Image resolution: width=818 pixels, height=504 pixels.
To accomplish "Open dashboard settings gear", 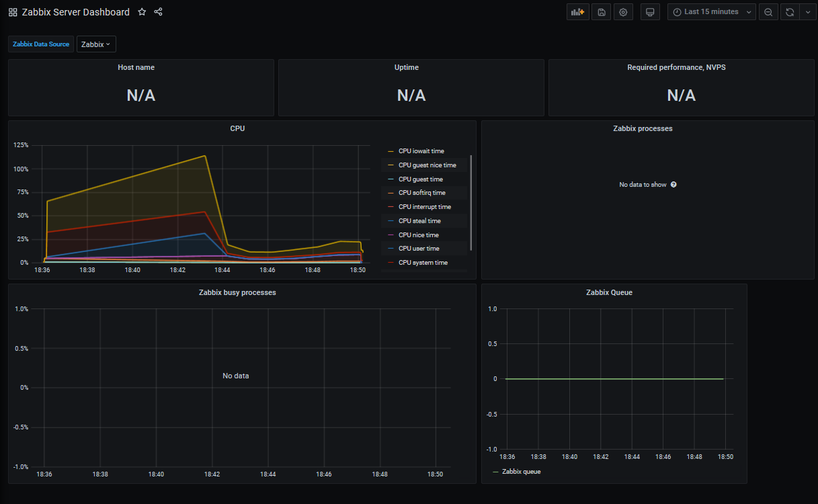I will 624,12.
